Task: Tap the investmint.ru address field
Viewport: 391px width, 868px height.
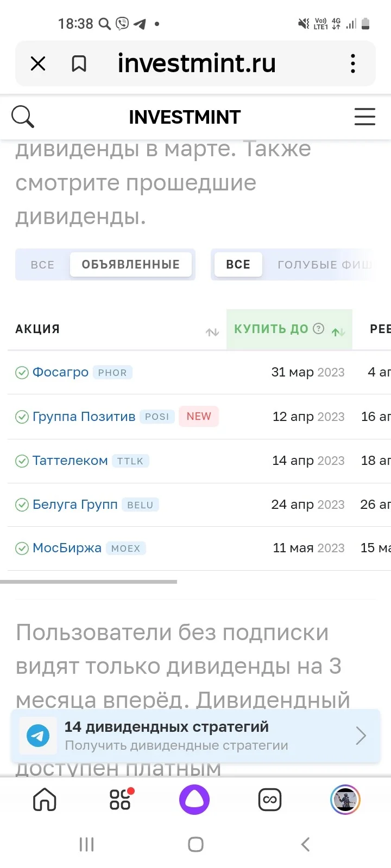Action: pos(197,63)
